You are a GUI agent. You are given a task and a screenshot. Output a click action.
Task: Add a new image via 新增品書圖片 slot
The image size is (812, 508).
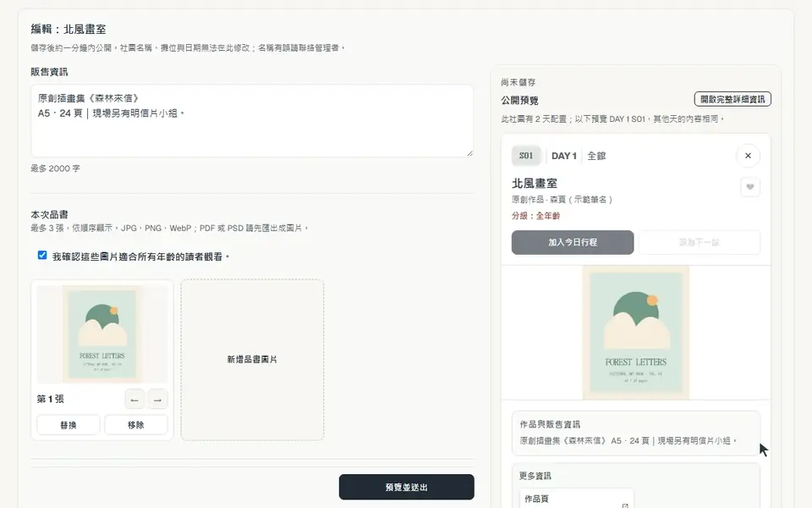pos(252,359)
